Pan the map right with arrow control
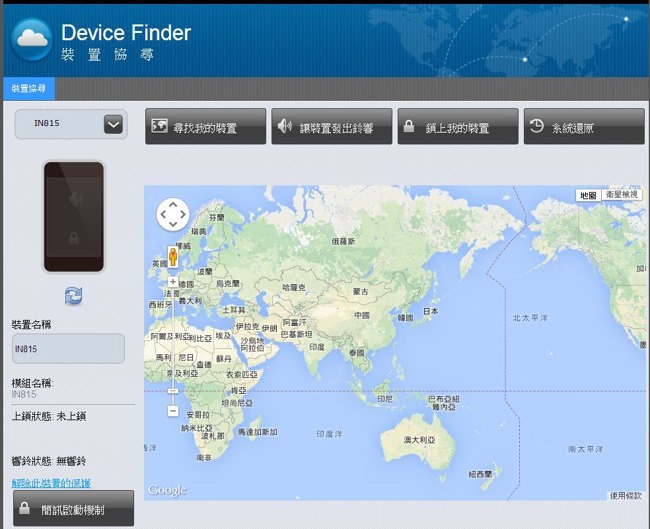 pyautogui.click(x=183, y=214)
